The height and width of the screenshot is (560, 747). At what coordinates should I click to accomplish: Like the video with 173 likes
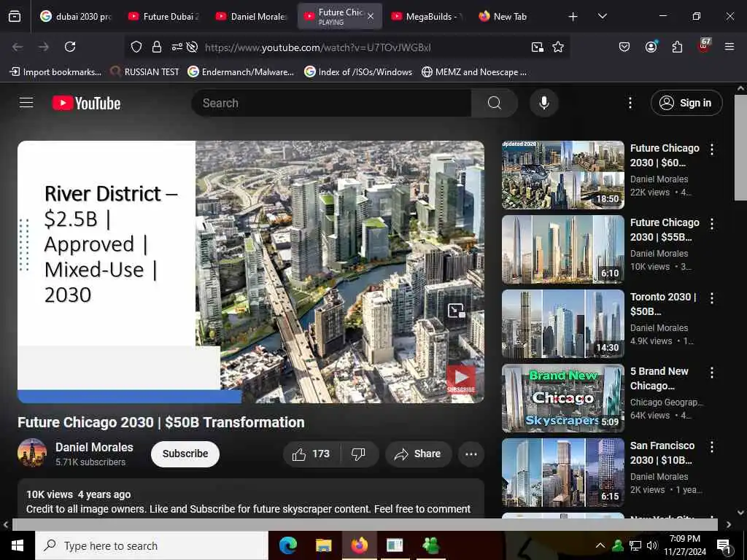311,454
